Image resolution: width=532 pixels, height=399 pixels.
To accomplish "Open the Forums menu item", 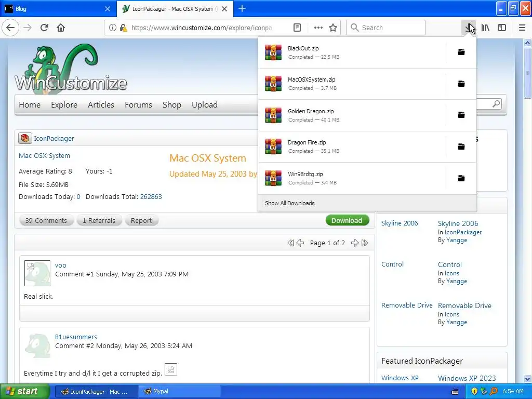I will point(138,105).
